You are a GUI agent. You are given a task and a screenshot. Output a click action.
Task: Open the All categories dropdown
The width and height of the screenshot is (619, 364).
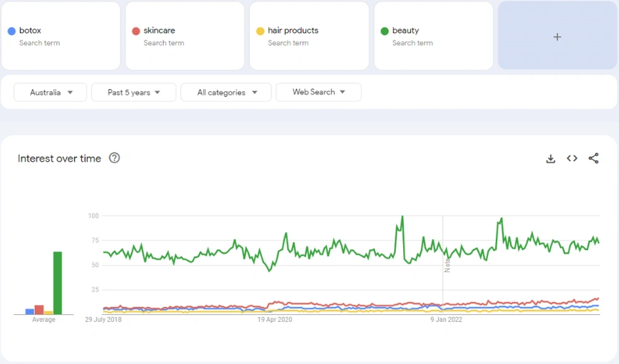coord(226,93)
